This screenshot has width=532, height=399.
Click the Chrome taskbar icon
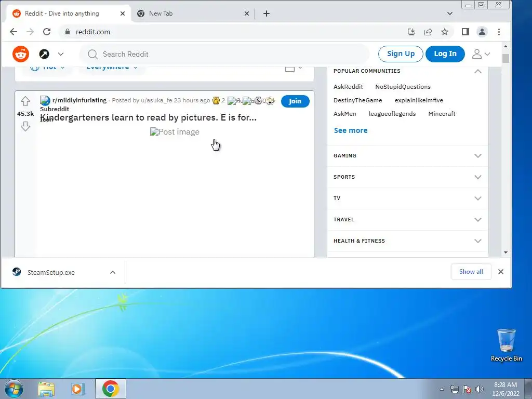(111, 389)
